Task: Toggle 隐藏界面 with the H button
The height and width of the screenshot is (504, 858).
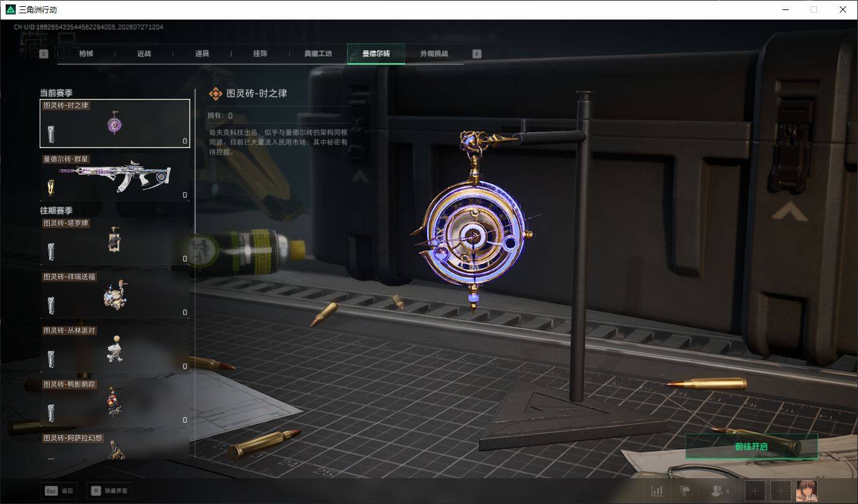Action: 110,491
